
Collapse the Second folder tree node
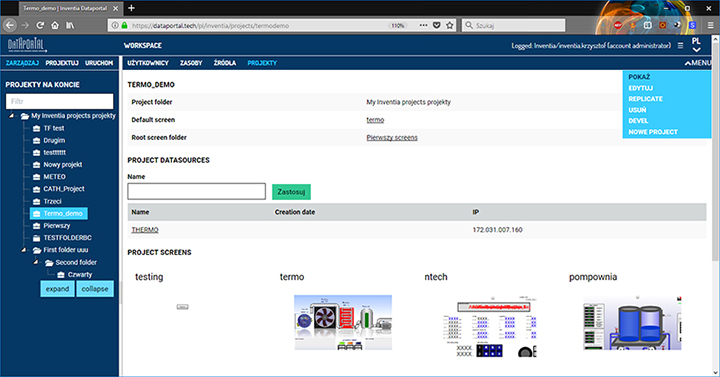[x=36, y=262]
